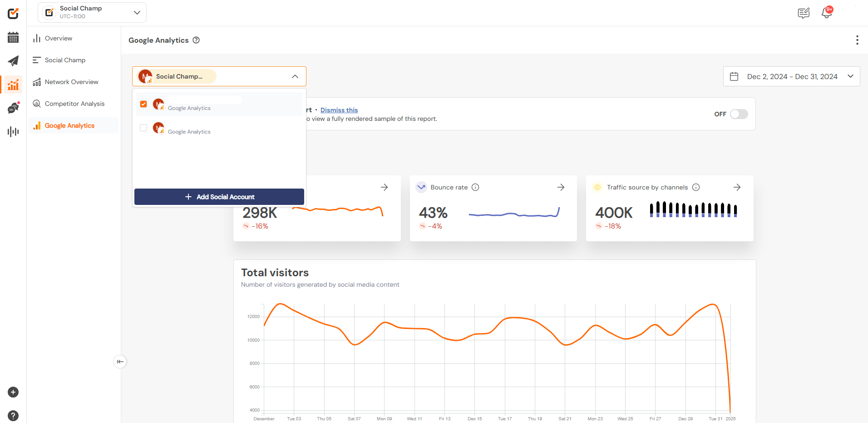Click the Dismiss this link
Image resolution: width=868 pixels, height=423 pixels.
[x=339, y=110]
